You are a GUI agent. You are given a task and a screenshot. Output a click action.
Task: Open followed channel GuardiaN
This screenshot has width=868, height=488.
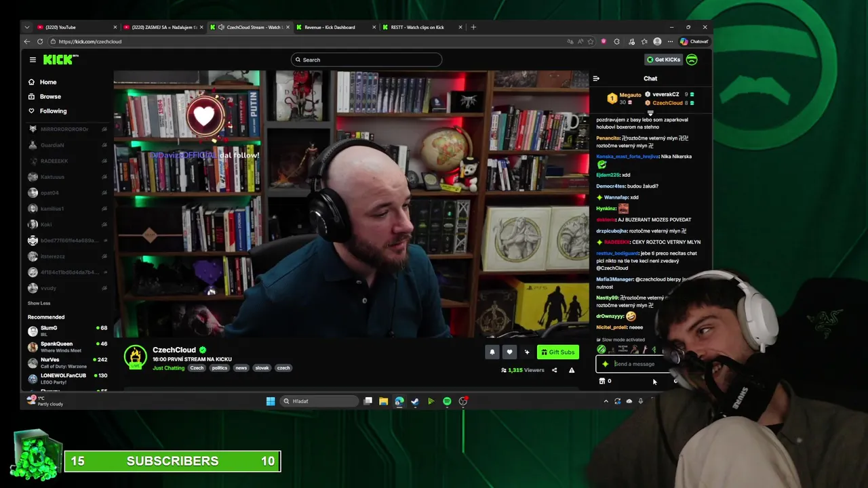(x=67, y=145)
